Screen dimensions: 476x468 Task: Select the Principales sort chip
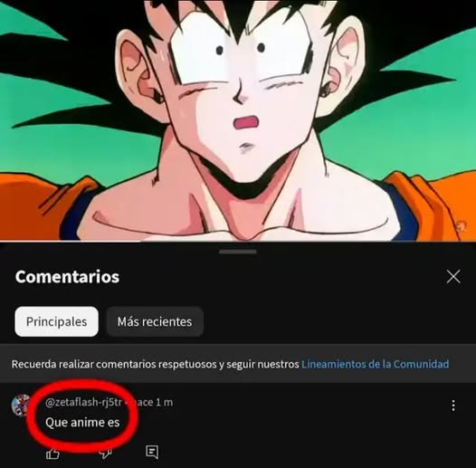pyautogui.click(x=56, y=321)
